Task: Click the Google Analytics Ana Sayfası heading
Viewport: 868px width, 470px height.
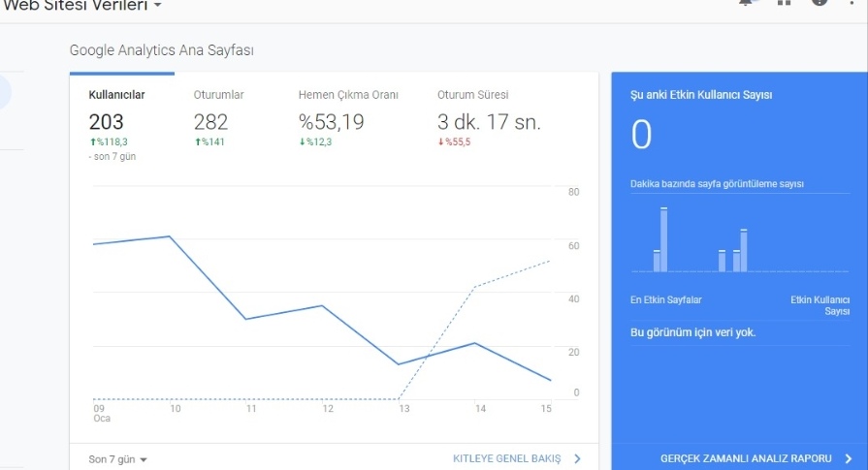Action: [x=162, y=50]
